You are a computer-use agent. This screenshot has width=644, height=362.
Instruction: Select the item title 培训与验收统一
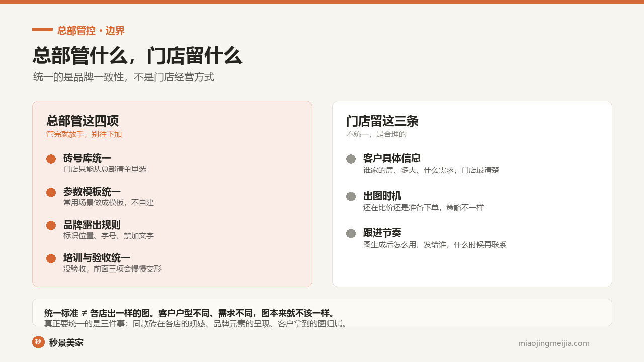(97, 258)
